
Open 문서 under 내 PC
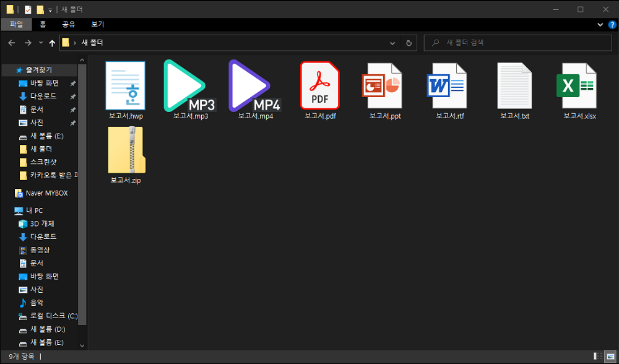[37, 263]
